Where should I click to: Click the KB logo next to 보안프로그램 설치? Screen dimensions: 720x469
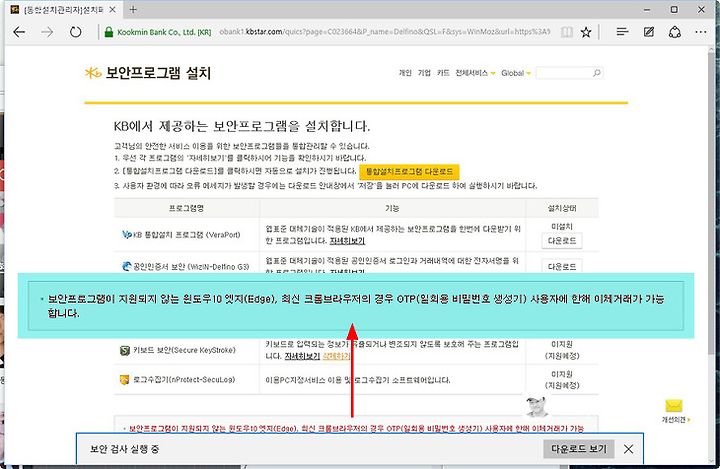[93, 73]
